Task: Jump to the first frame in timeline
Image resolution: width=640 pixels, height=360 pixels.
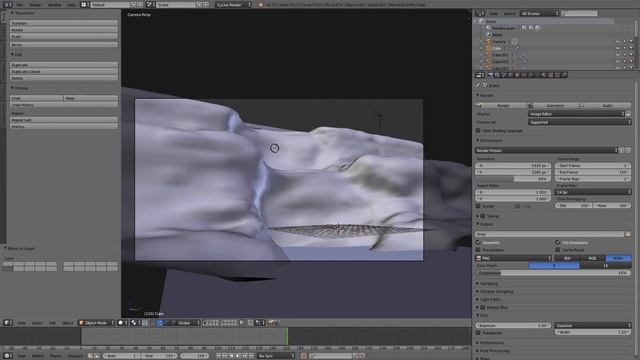Action: click(218, 356)
